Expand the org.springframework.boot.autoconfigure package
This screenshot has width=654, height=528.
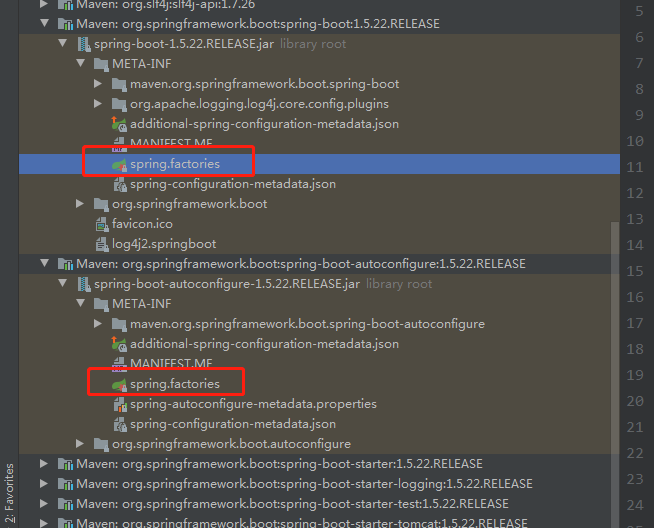(x=80, y=443)
